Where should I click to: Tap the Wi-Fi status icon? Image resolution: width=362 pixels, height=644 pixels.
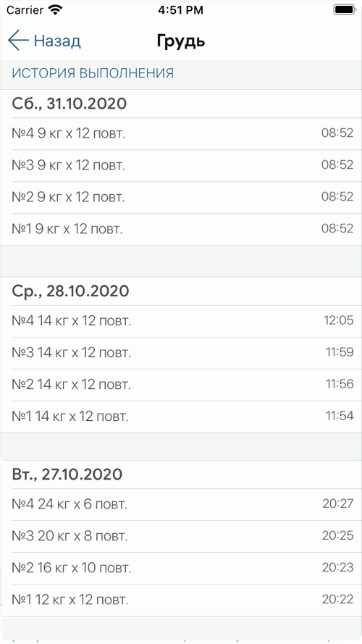(x=56, y=10)
